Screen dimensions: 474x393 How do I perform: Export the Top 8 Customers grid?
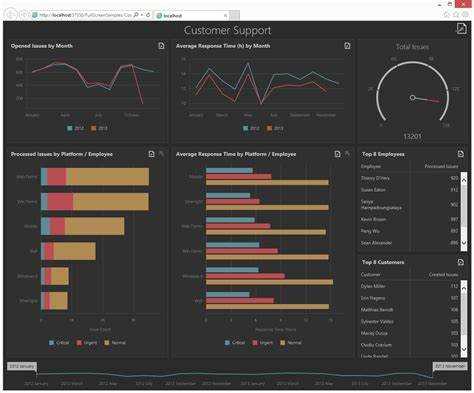460,262
